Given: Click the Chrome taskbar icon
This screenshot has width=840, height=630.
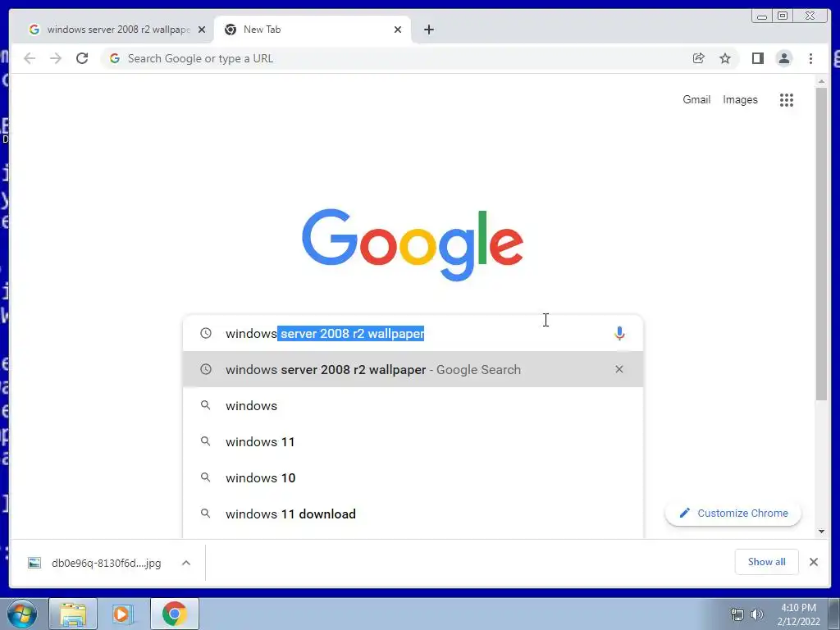Looking at the screenshot, I should point(174,614).
